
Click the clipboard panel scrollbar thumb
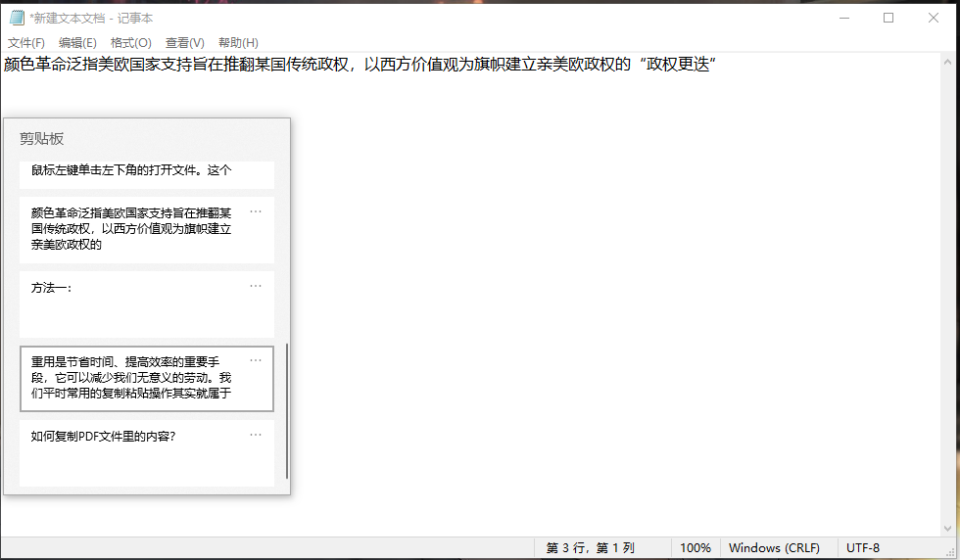[x=286, y=411]
